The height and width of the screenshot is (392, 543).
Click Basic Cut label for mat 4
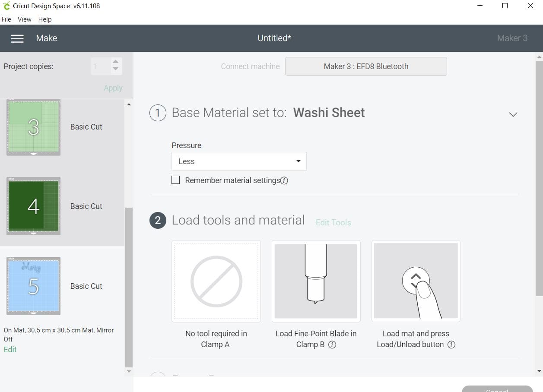[86, 206]
